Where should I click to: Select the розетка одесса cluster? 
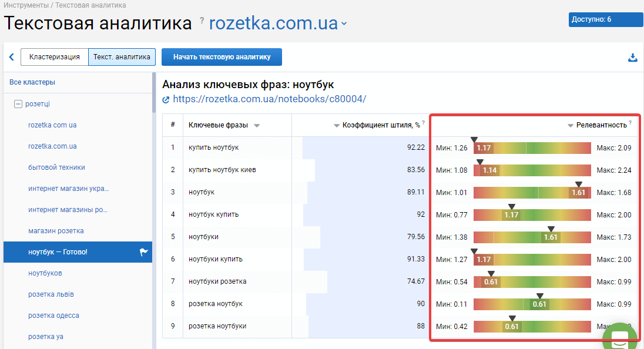53,316
